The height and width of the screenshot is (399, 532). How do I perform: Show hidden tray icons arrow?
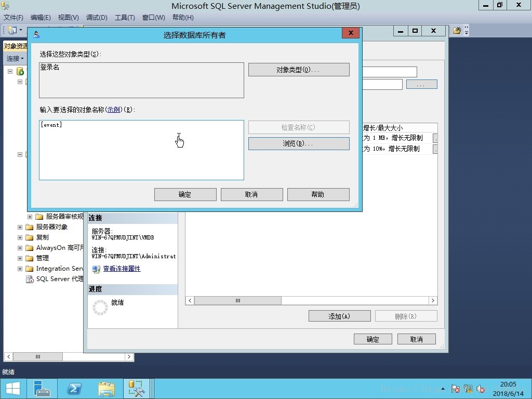point(443,389)
